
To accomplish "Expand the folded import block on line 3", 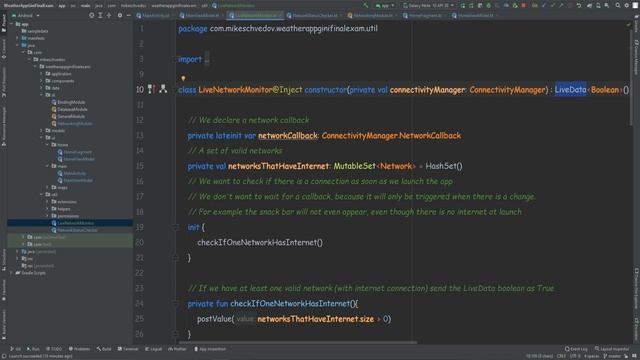I will [207, 59].
